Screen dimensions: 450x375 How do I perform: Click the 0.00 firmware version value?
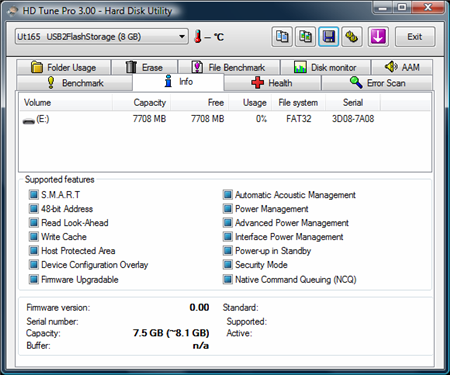(x=199, y=307)
